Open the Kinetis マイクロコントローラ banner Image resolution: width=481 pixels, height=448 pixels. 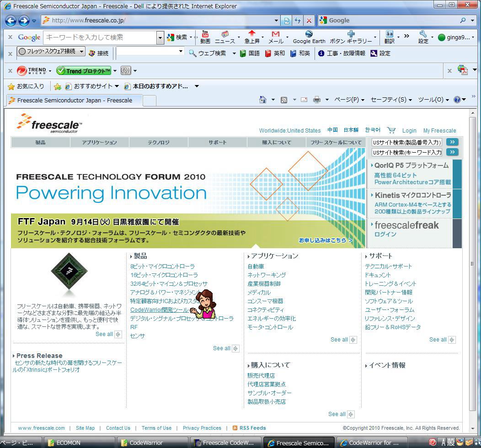coord(414,203)
